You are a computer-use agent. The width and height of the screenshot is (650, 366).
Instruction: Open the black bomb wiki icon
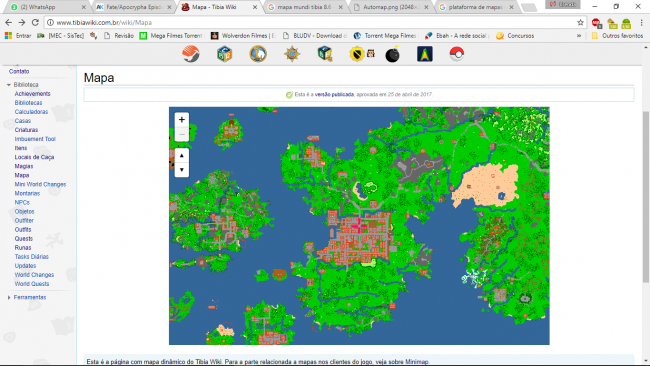[392, 54]
